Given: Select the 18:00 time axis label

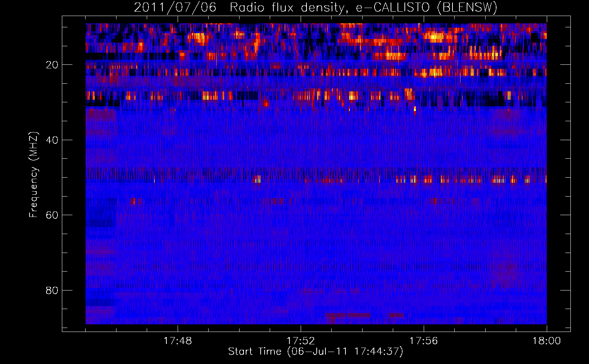Looking at the screenshot, I should pyautogui.click(x=547, y=341).
